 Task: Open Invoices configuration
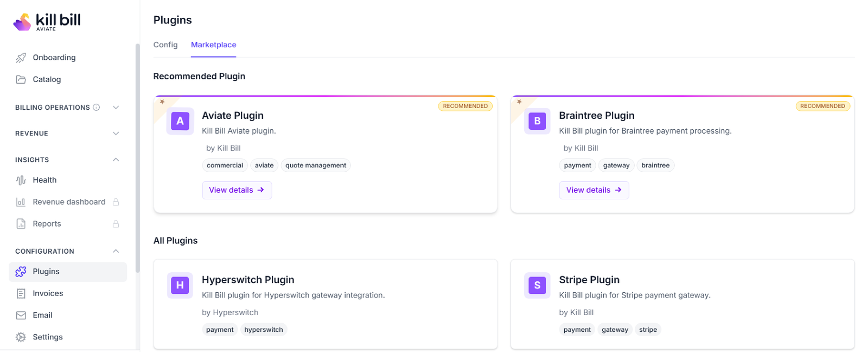(68, 293)
